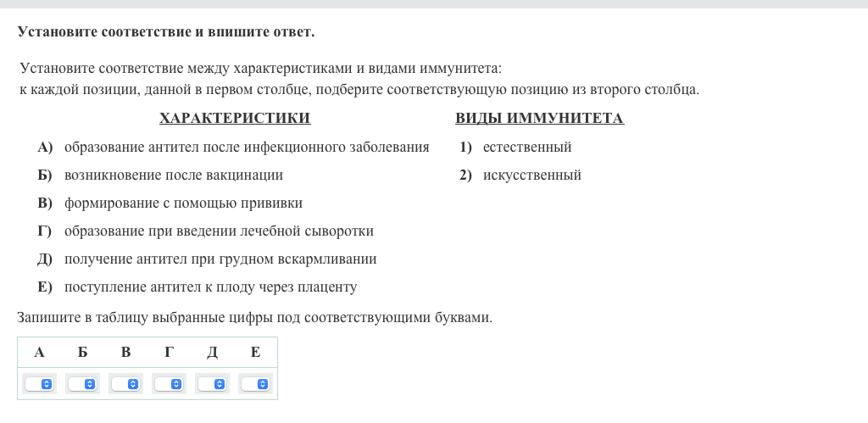The image size is (868, 423).
Task: Click the table header cell А
Action: (x=39, y=353)
